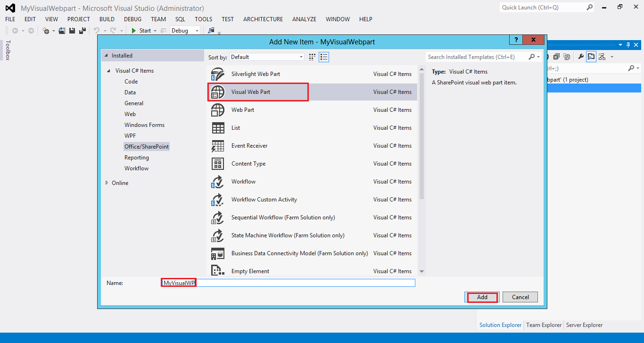Pick the List template icon

point(218,128)
